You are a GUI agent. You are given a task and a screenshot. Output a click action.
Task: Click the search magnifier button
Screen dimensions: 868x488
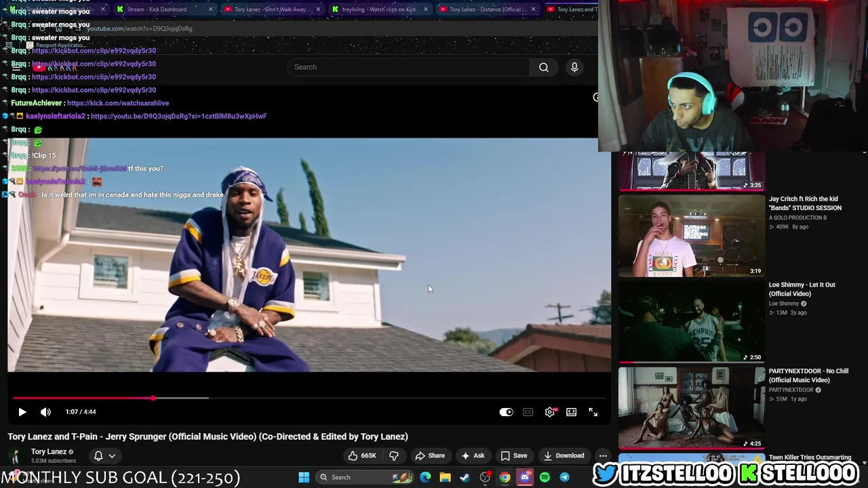coord(543,67)
